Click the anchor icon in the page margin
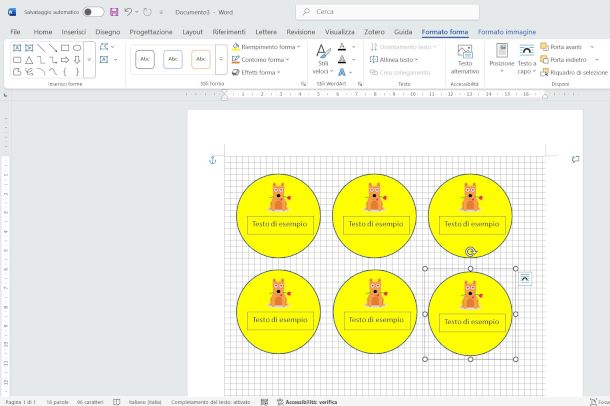 click(x=212, y=160)
